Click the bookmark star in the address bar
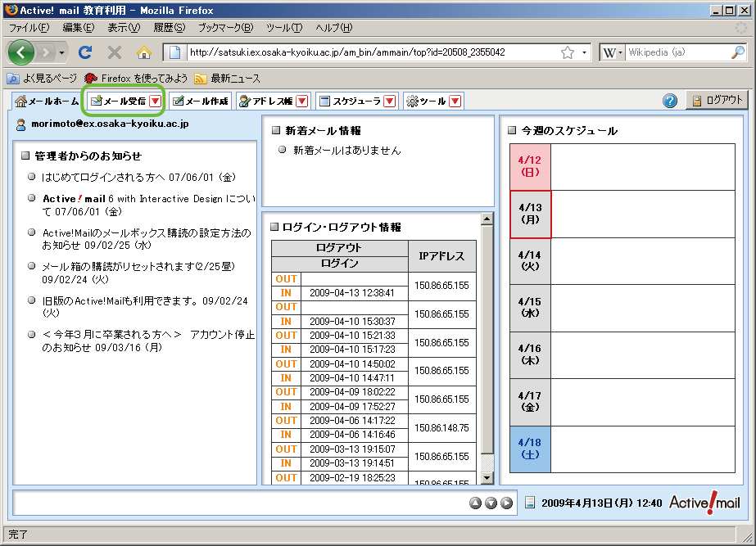The image size is (756, 546). point(567,52)
